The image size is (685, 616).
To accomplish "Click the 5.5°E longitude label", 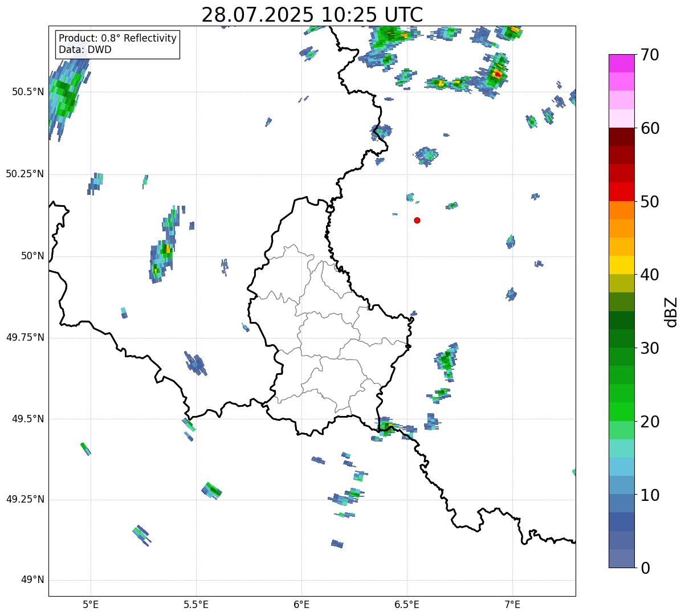I will click(x=196, y=604).
